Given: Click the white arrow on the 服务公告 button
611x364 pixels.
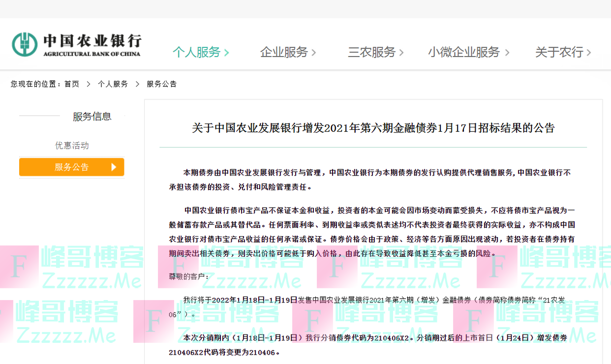Looking at the screenshot, I should coord(114,167).
